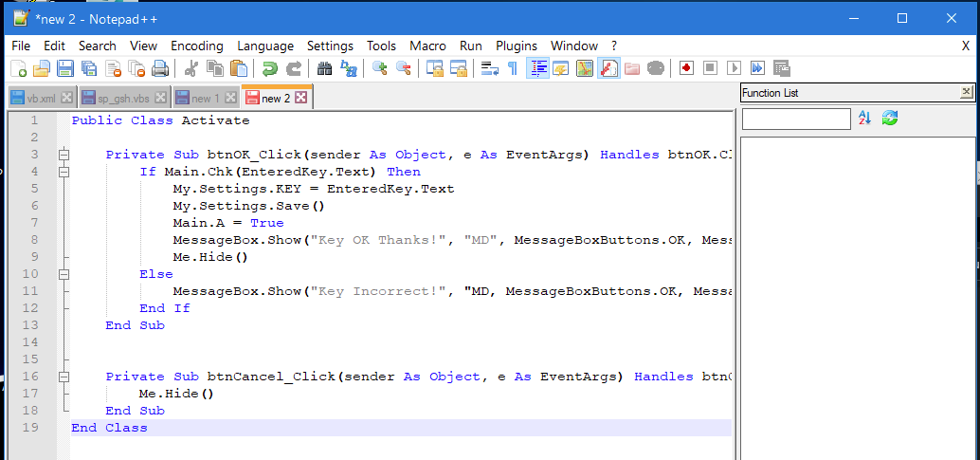The width and height of the screenshot is (980, 460).
Task: Reload the Function List with the refresh icon
Action: pyautogui.click(x=889, y=118)
